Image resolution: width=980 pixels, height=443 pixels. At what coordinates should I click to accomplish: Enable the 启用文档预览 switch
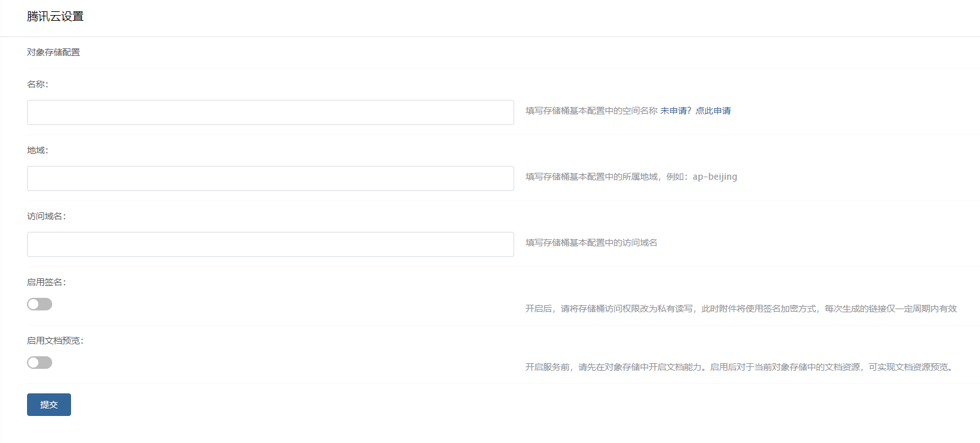tap(40, 363)
